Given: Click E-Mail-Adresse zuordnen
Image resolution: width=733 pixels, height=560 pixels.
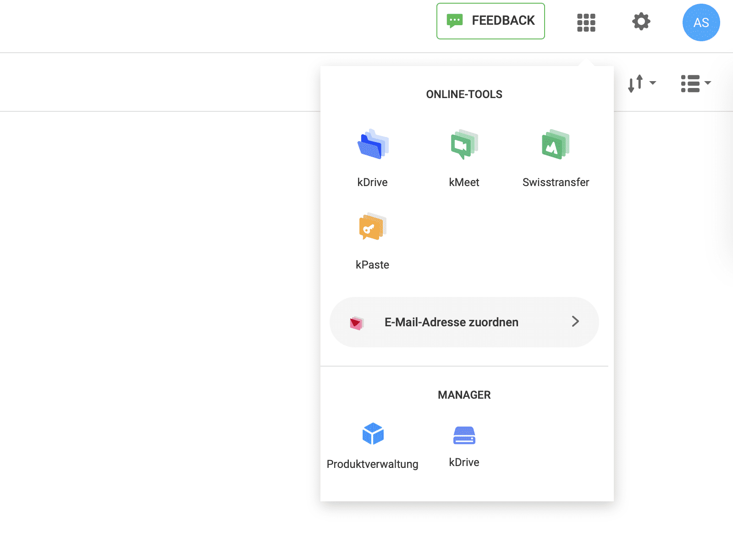Looking at the screenshot, I should tap(464, 322).
